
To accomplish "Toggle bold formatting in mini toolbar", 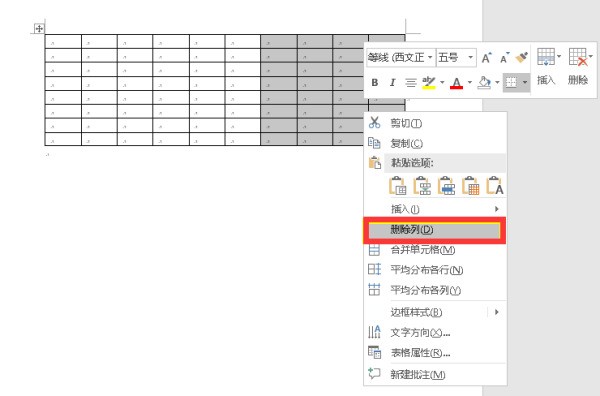I will 375,82.
